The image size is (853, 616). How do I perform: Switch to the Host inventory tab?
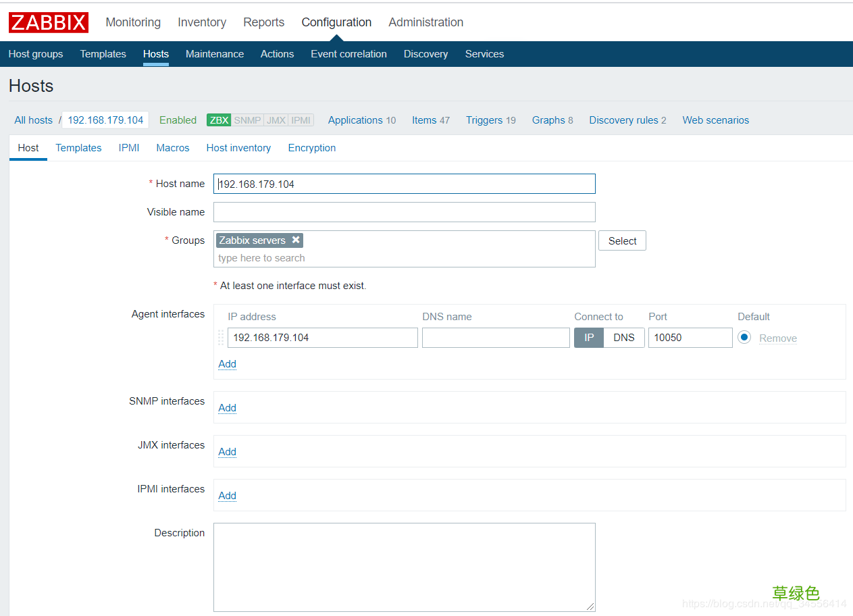point(238,148)
